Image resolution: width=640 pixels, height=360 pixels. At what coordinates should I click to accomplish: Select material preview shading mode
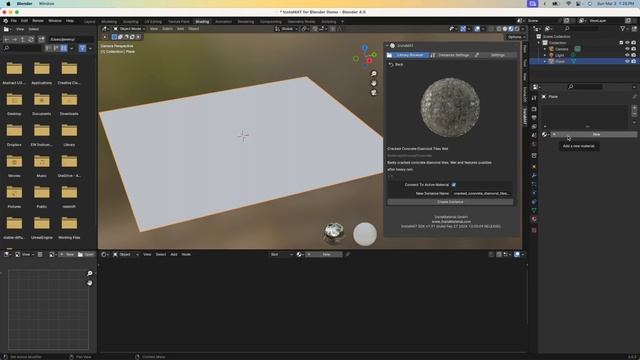point(511,29)
